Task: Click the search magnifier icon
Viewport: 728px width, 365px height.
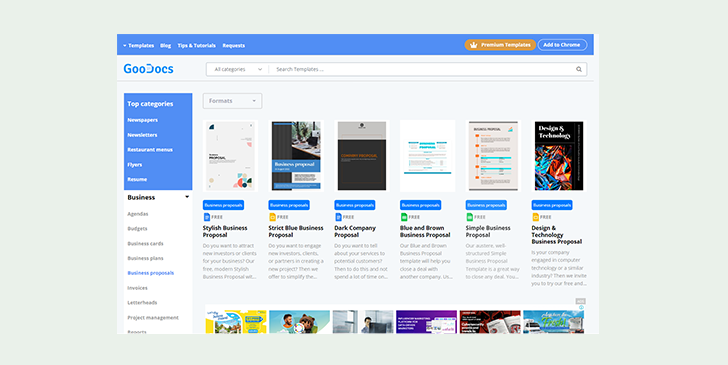Action: 578,69
